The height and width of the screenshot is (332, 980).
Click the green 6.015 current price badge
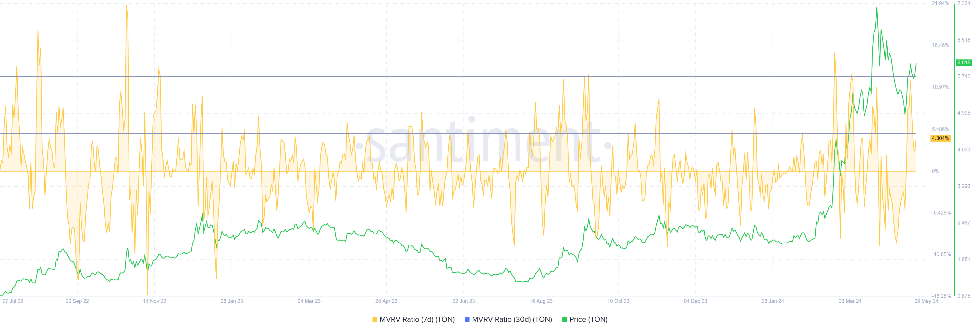[x=964, y=62]
